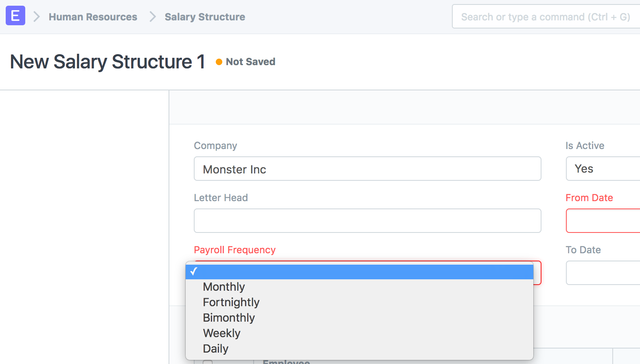Click breadcrumb chevron before Human Resources
Image resolution: width=640 pixels, height=364 pixels.
(x=37, y=17)
